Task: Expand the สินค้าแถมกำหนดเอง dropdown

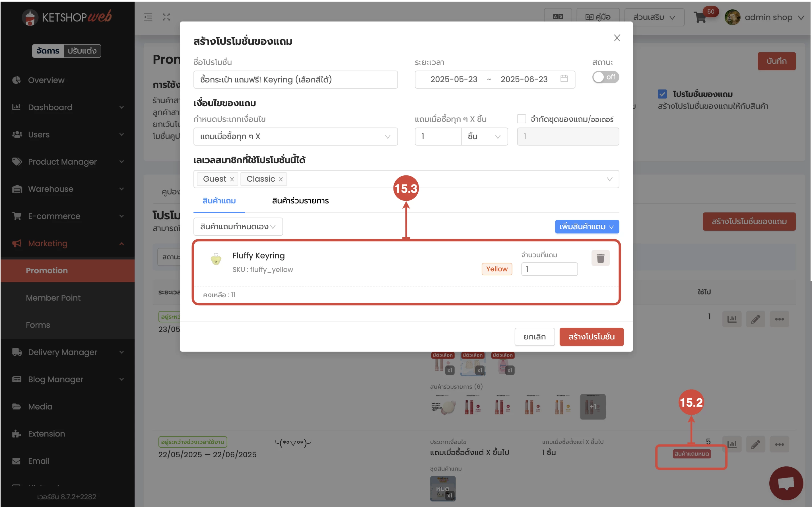Action: (238, 226)
